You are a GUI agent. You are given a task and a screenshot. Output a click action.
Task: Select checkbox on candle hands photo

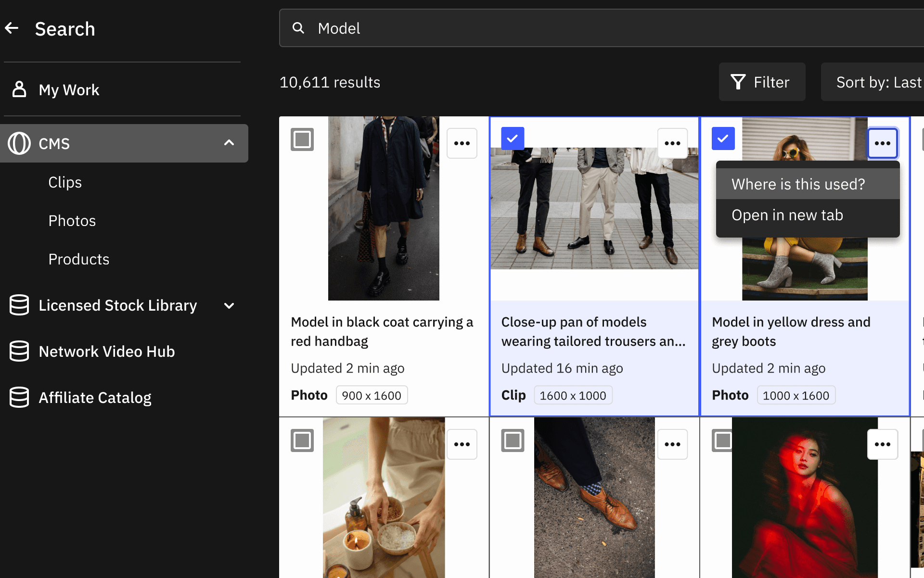pyautogui.click(x=302, y=440)
